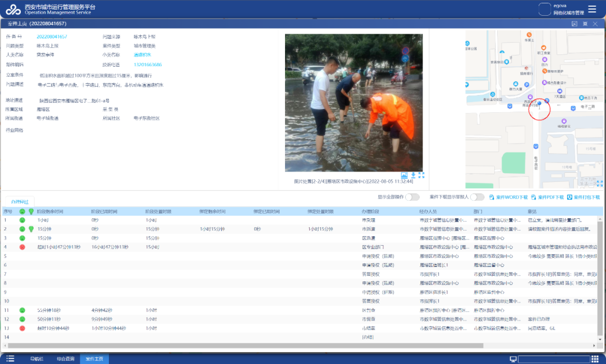Open the list icon in bottom bar

point(11,358)
